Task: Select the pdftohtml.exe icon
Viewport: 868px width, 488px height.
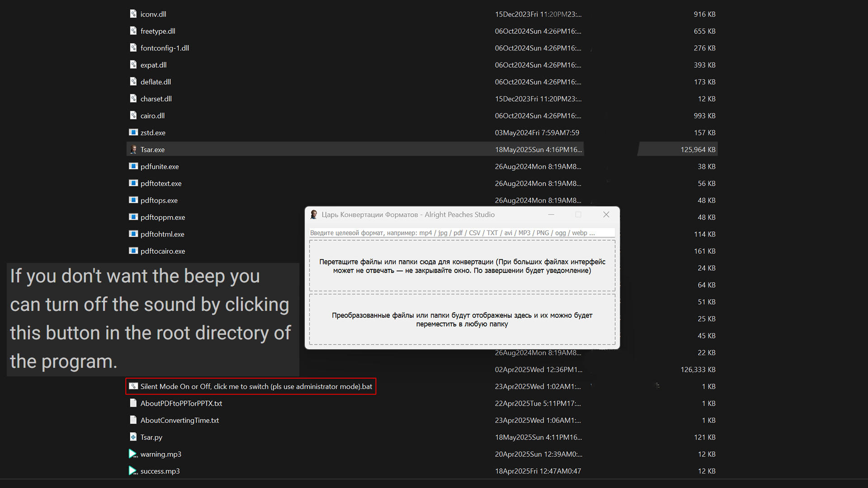Action: pyautogui.click(x=133, y=234)
